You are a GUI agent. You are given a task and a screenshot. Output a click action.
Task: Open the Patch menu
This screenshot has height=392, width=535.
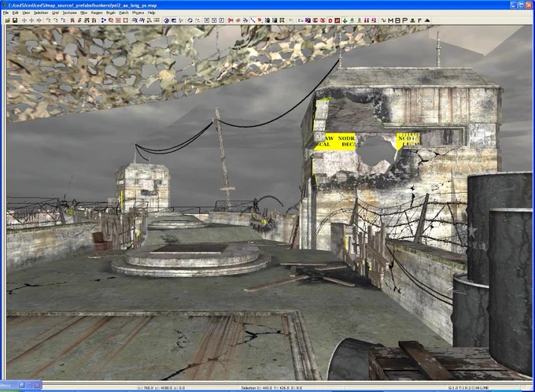point(124,13)
